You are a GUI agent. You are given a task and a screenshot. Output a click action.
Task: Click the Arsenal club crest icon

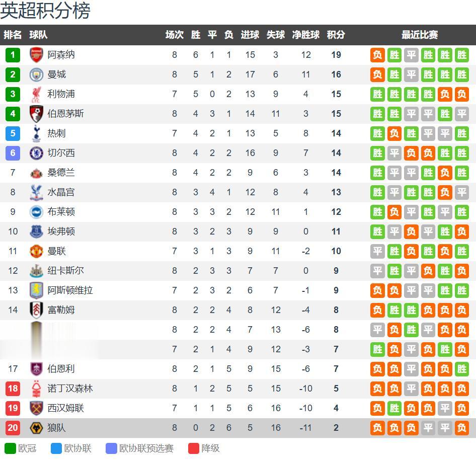tap(36, 55)
